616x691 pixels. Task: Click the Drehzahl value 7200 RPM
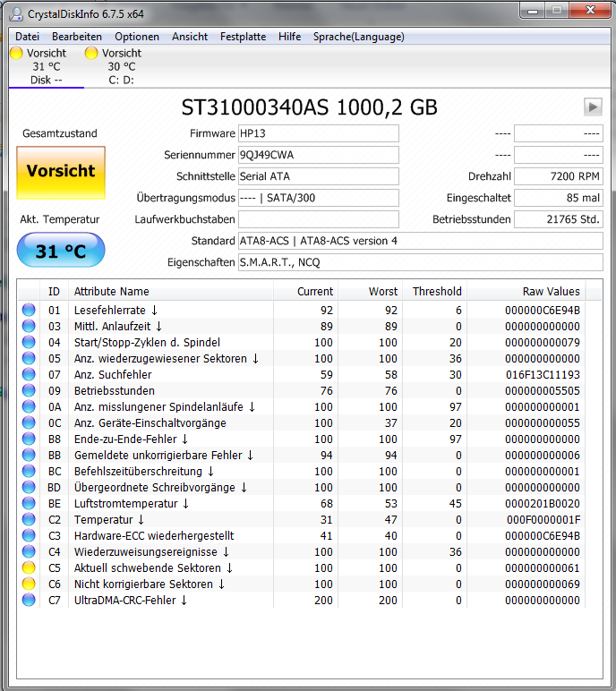(558, 176)
